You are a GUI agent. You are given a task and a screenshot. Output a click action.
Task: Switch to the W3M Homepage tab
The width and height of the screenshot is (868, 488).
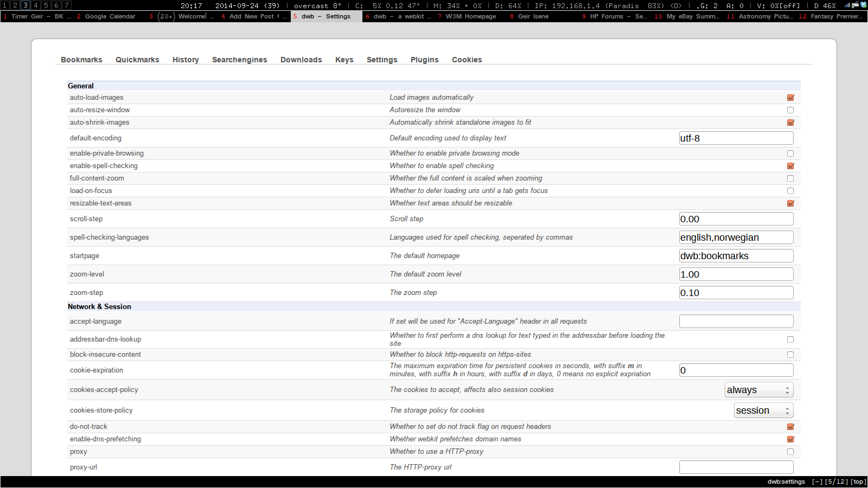470,16
